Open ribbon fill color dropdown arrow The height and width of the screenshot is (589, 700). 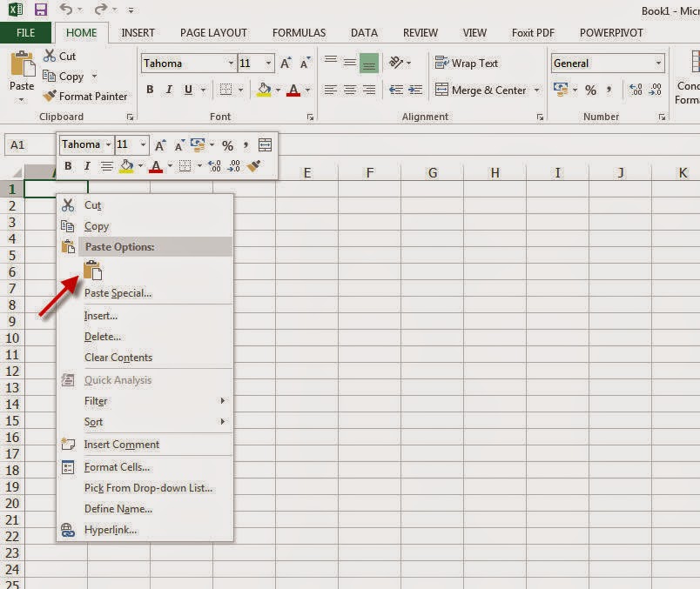(278, 90)
